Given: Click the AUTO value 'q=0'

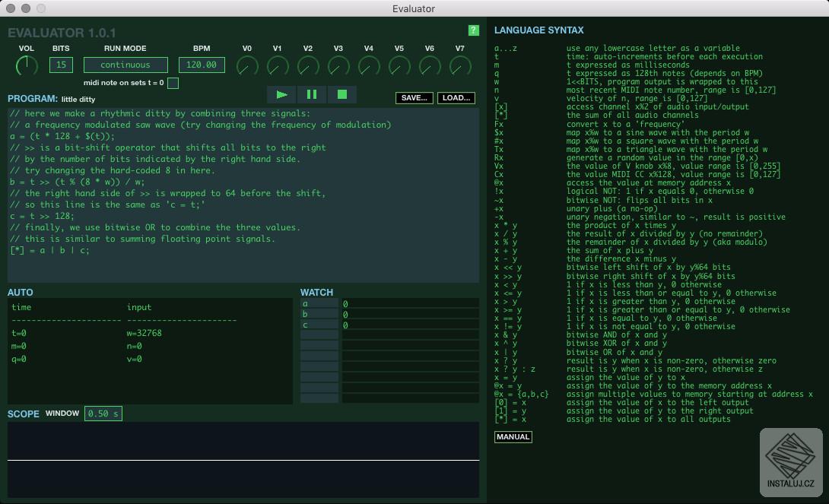Looking at the screenshot, I should coord(19,360).
